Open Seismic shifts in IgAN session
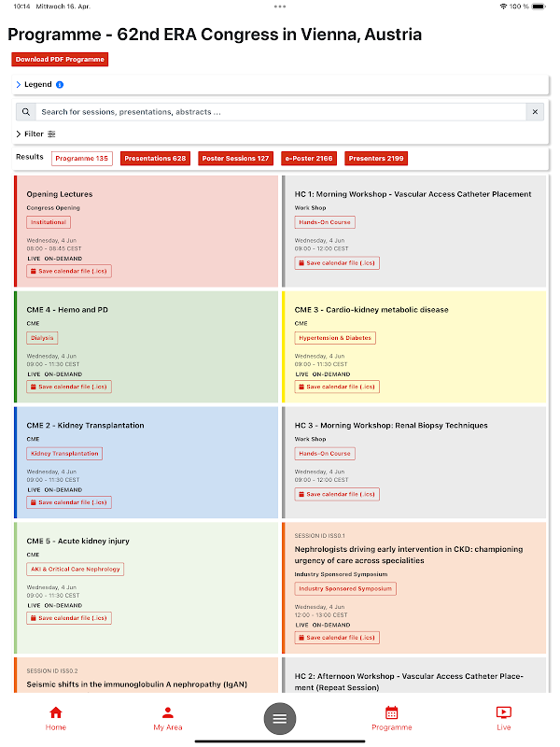 136,684
